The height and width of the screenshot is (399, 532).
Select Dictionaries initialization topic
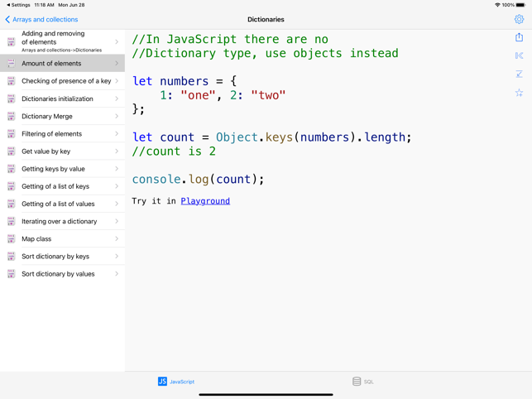click(57, 99)
